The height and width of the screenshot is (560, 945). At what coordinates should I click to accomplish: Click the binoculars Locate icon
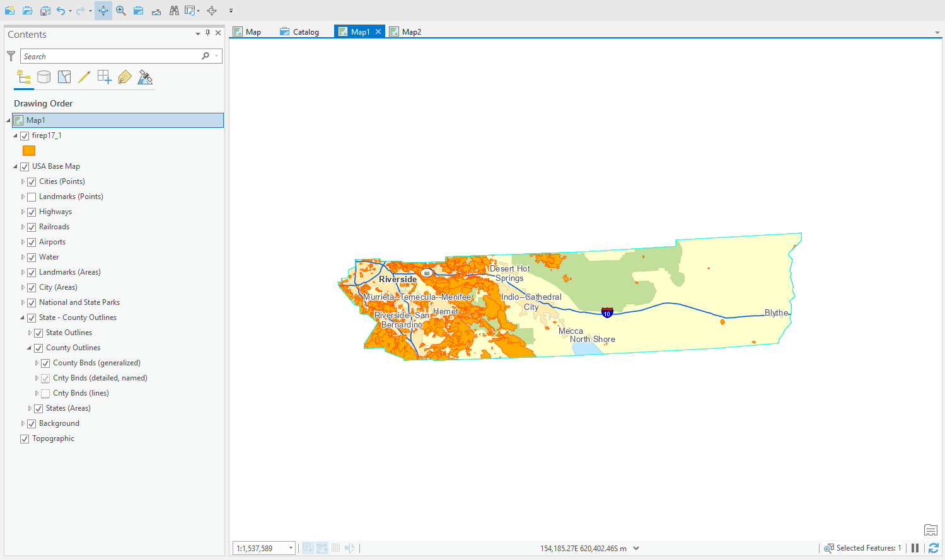(174, 11)
